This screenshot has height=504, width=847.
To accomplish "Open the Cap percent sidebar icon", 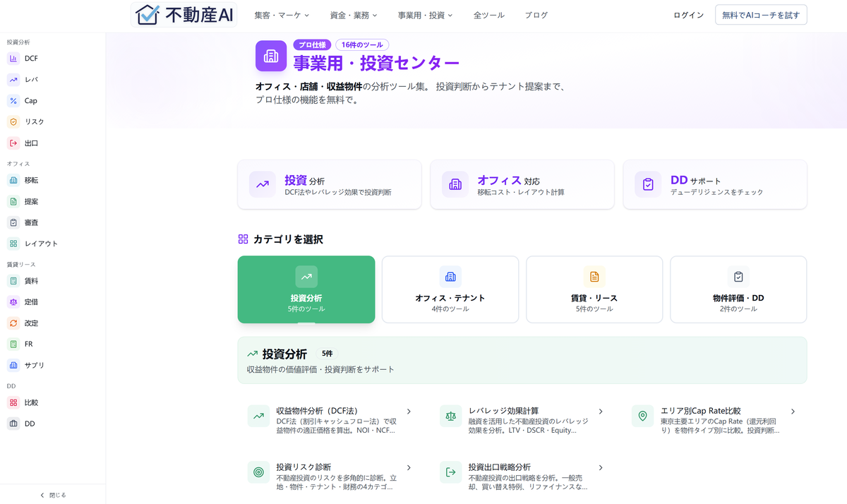I will [13, 101].
